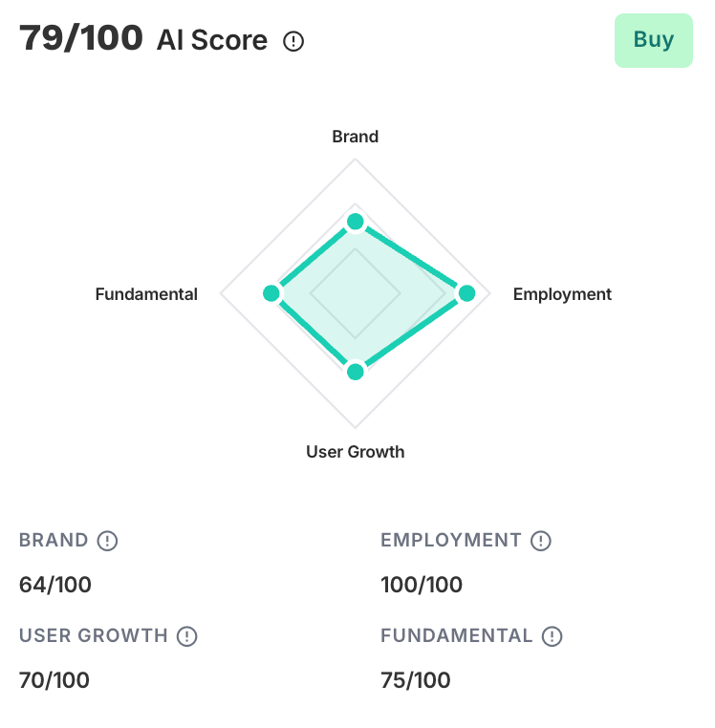Screen dimensions: 715x728
Task: Select the 70/100 User Growth score
Action: coord(54,680)
